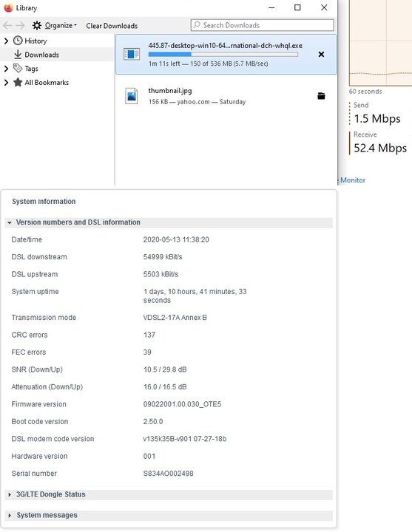This screenshot has width=412, height=532.
Task: Click the Search Downloads field
Action: (262, 25)
